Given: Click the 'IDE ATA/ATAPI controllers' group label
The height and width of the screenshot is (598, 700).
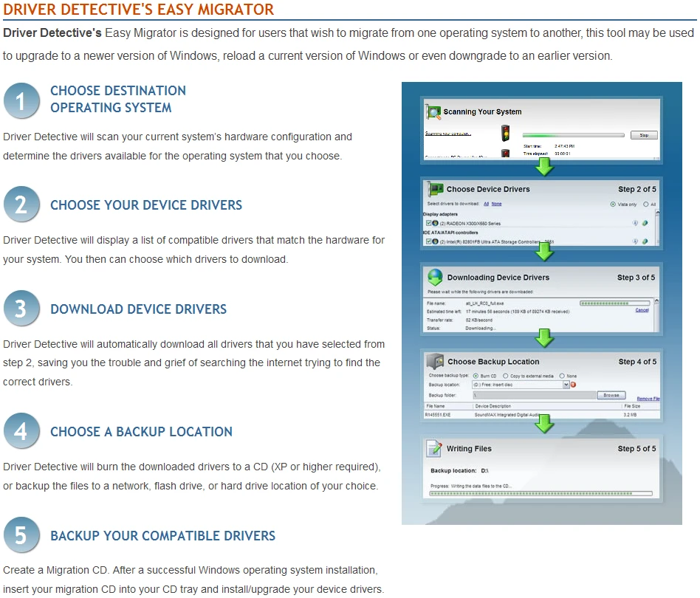Looking at the screenshot, I should [x=450, y=233].
